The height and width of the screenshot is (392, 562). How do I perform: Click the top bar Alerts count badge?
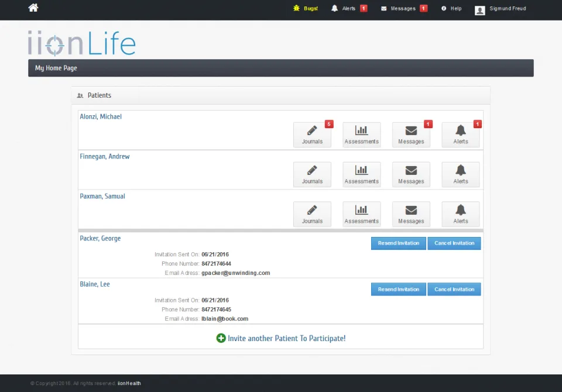(364, 8)
